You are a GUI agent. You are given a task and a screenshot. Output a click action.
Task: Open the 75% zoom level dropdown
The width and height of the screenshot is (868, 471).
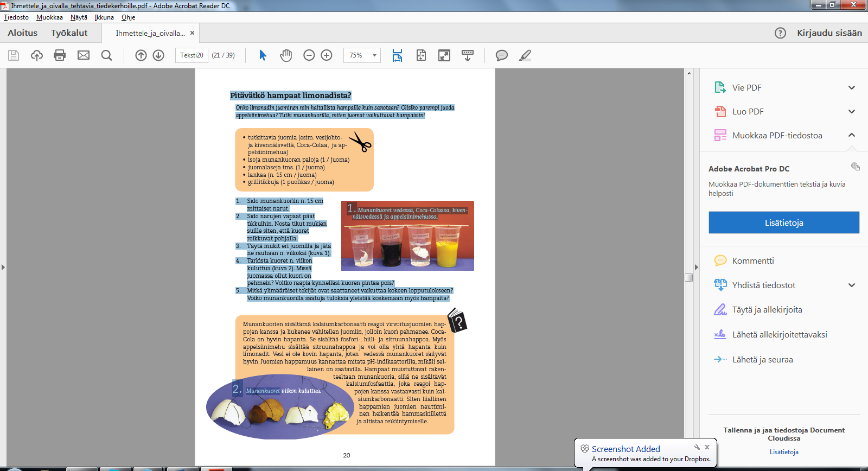374,55
